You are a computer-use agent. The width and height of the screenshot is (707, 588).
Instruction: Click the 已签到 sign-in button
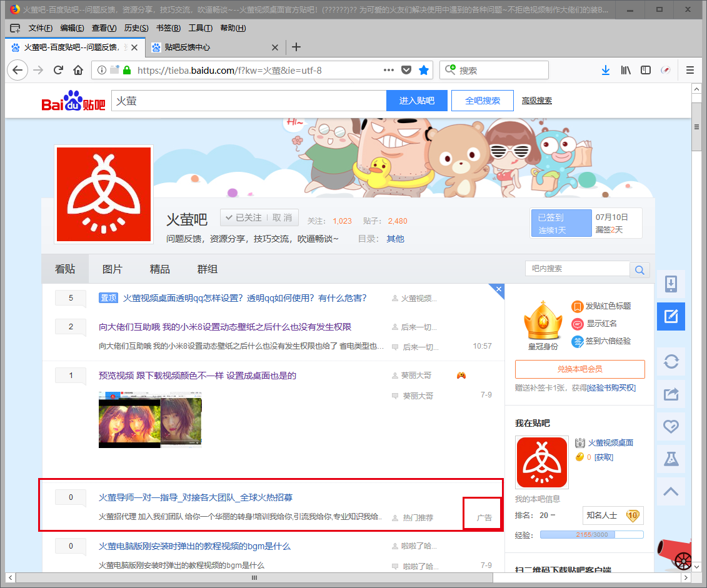tap(561, 223)
